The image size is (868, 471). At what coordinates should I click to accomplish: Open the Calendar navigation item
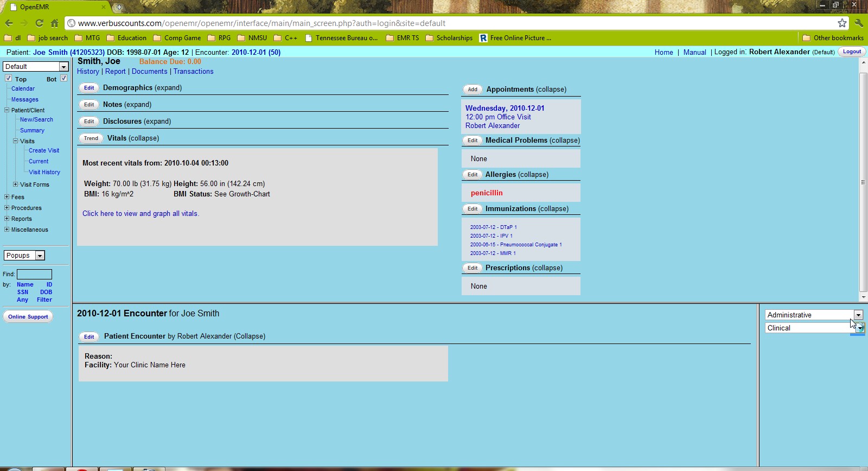[x=23, y=88]
